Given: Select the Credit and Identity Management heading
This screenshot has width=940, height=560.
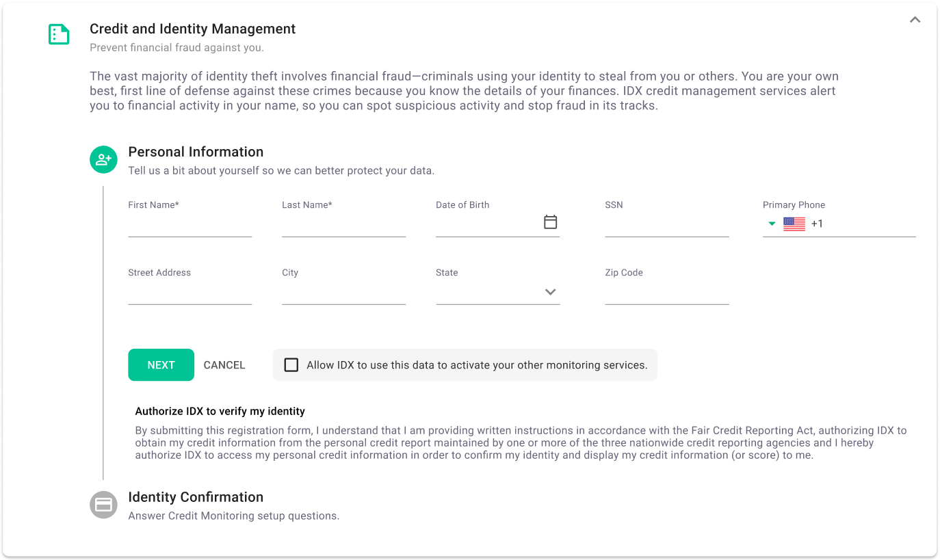Looking at the screenshot, I should 192,29.
